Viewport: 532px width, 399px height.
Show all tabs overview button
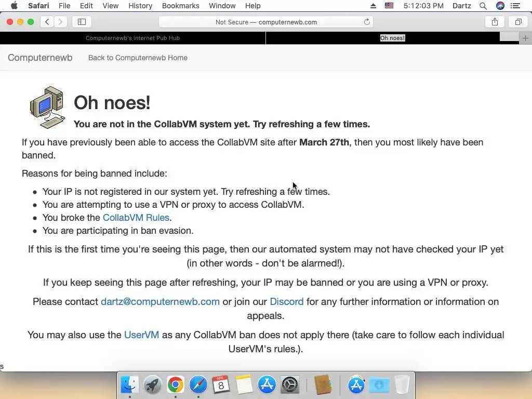pyautogui.click(x=518, y=22)
